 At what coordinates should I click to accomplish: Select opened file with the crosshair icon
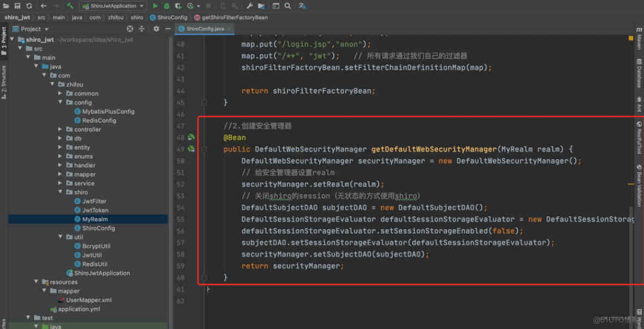pyautogui.click(x=129, y=29)
